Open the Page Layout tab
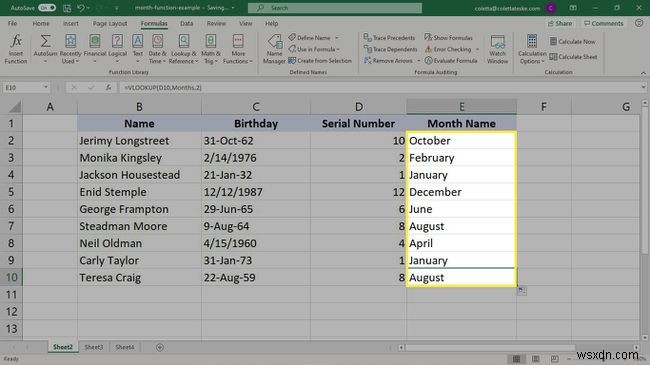This screenshot has width=650, height=365. (x=110, y=24)
